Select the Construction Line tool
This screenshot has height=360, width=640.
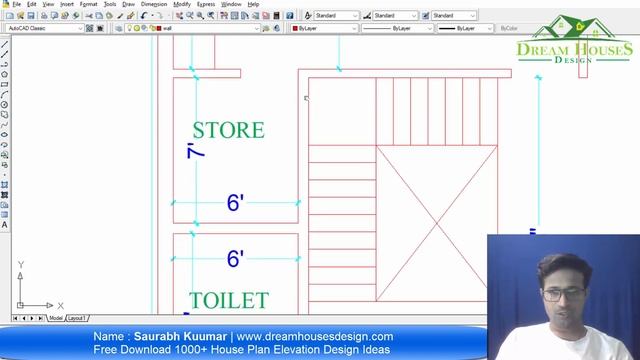click(4, 54)
